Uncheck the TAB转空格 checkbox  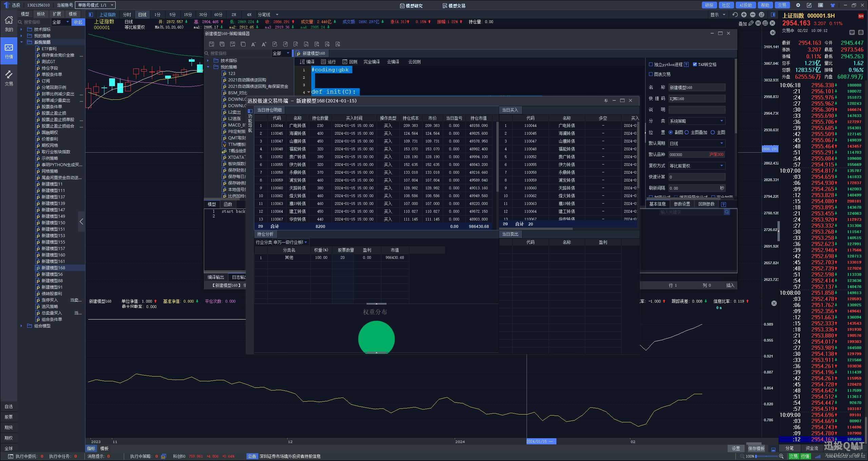click(x=695, y=64)
